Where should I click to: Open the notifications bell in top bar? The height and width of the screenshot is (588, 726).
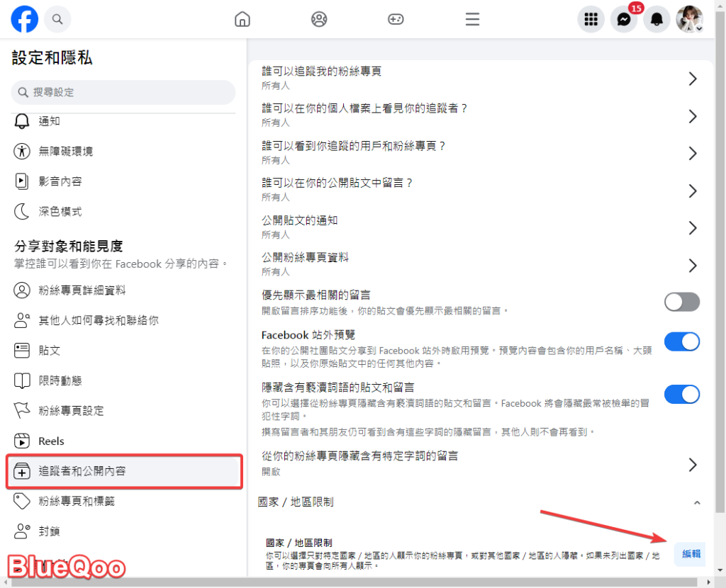[657, 19]
